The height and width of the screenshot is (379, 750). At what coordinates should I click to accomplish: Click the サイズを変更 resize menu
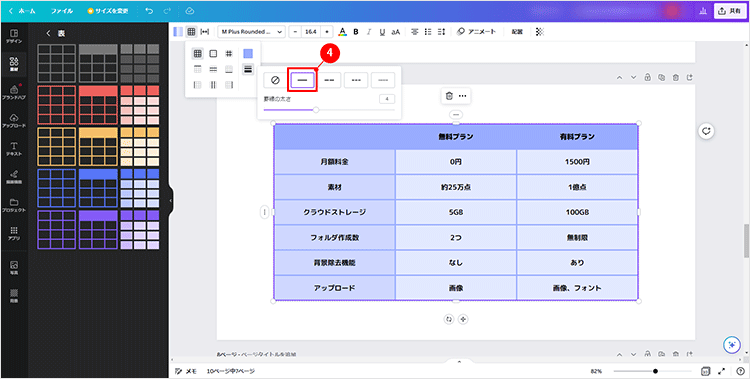pos(109,11)
